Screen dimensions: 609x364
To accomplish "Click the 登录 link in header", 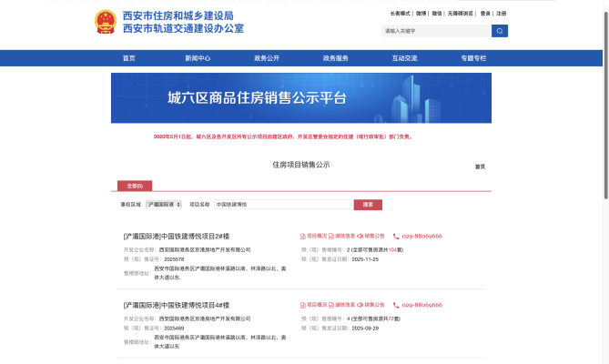I will 485,14.
